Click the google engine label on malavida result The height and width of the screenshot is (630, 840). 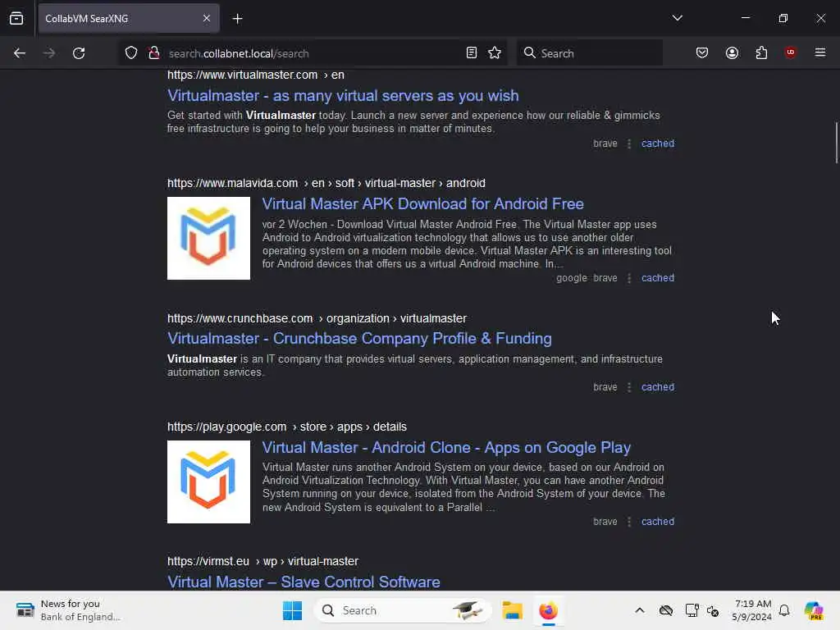[x=572, y=278]
